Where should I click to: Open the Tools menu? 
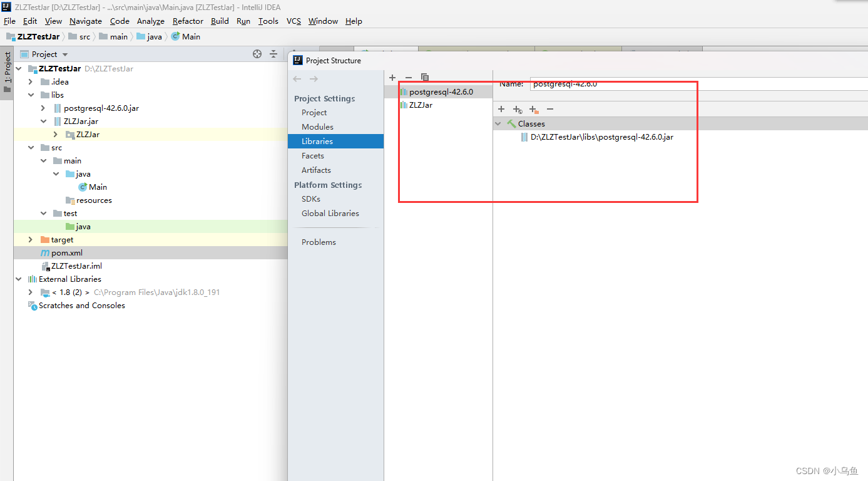pos(268,21)
